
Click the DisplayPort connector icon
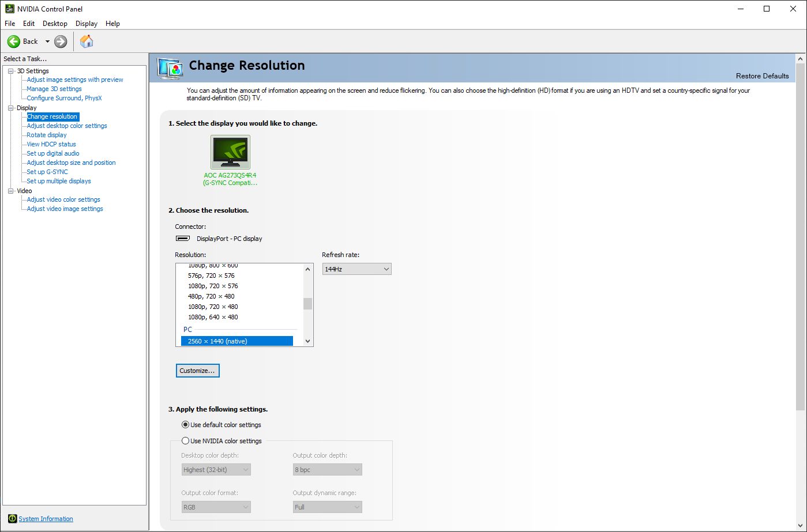(x=183, y=238)
